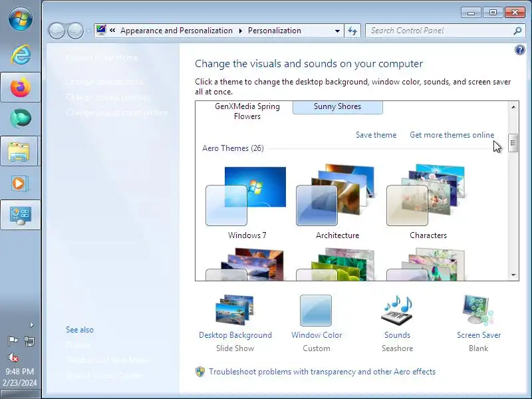Open Firefox from the taskbar
This screenshot has height=399, width=532.
pos(21,87)
